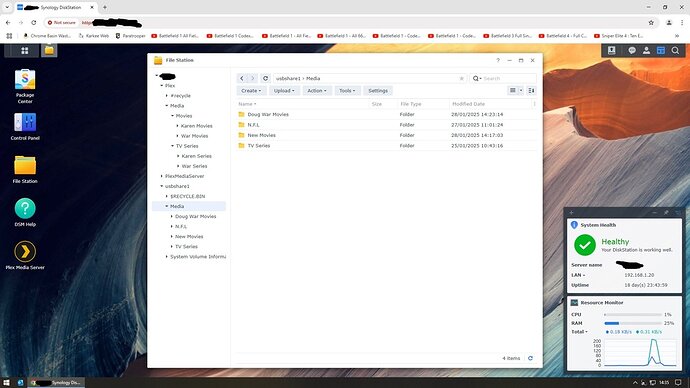Select File Station icon in DSM taskbar
Image resolution: width=690 pixels, height=388 pixels.
(x=49, y=50)
